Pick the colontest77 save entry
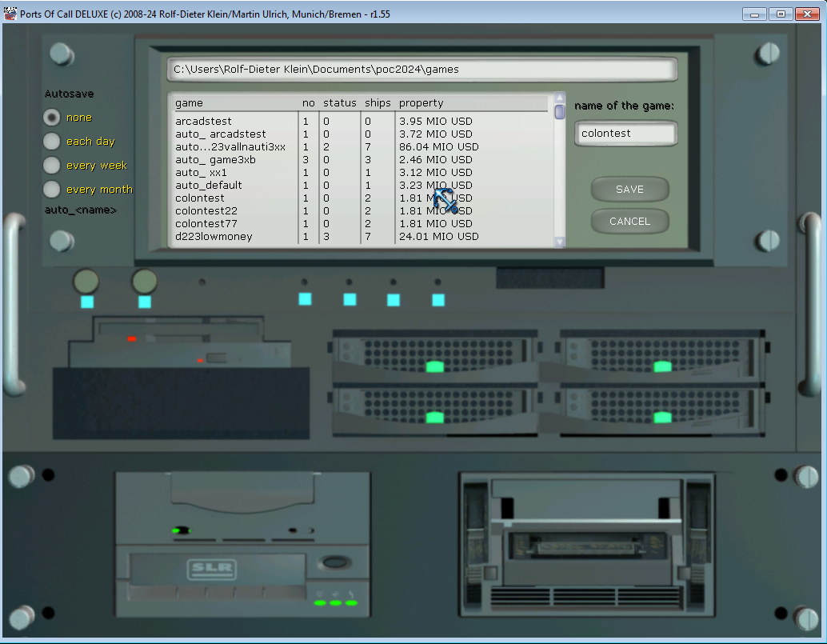 point(362,224)
